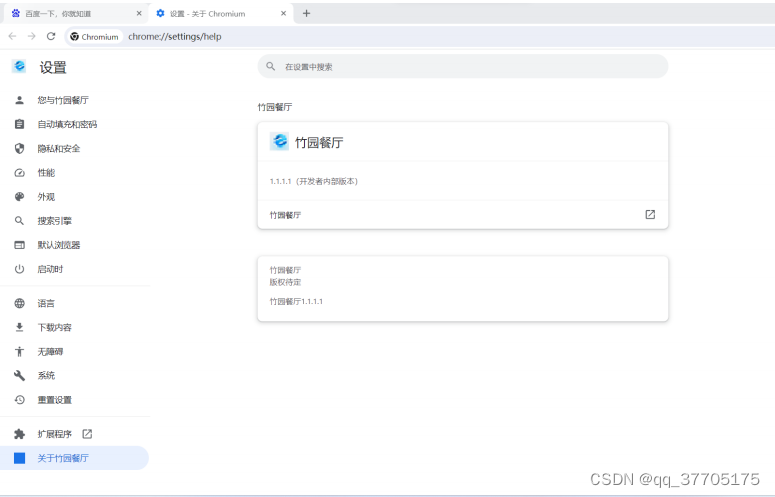Open 系统 settings section
This screenshot has width=775, height=497.
[74, 376]
